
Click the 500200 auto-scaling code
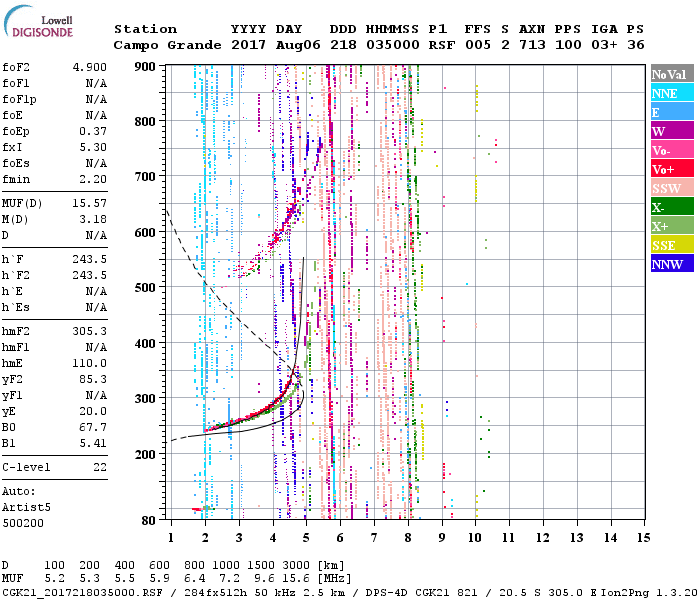click(x=23, y=523)
